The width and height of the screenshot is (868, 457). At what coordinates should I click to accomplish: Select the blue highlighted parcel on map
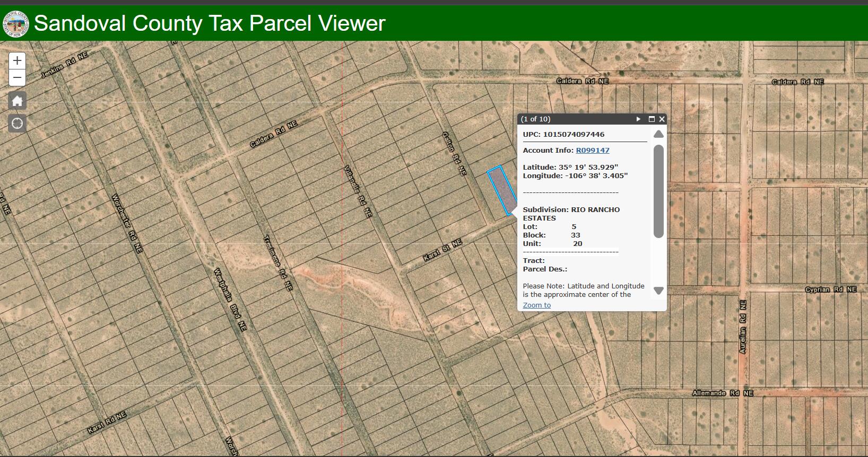click(502, 191)
